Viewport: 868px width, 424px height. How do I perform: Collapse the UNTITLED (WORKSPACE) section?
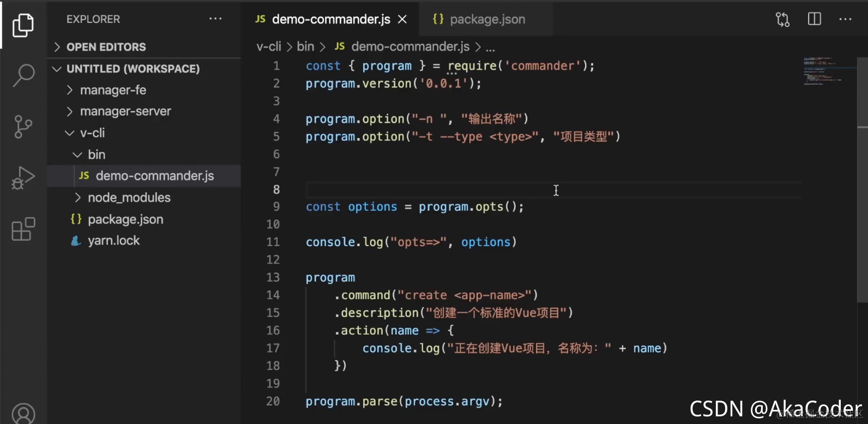[x=144, y=69]
